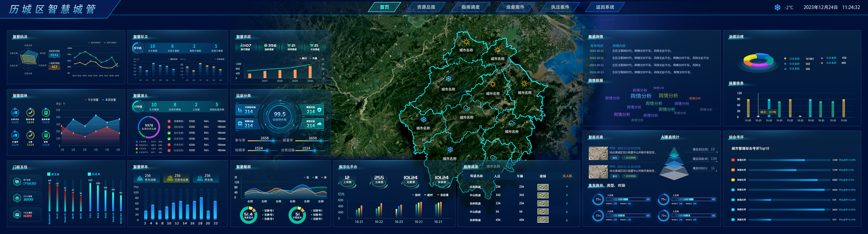
Task: Click 月 in the 智慧餐厨 legend
Action: 324,177
